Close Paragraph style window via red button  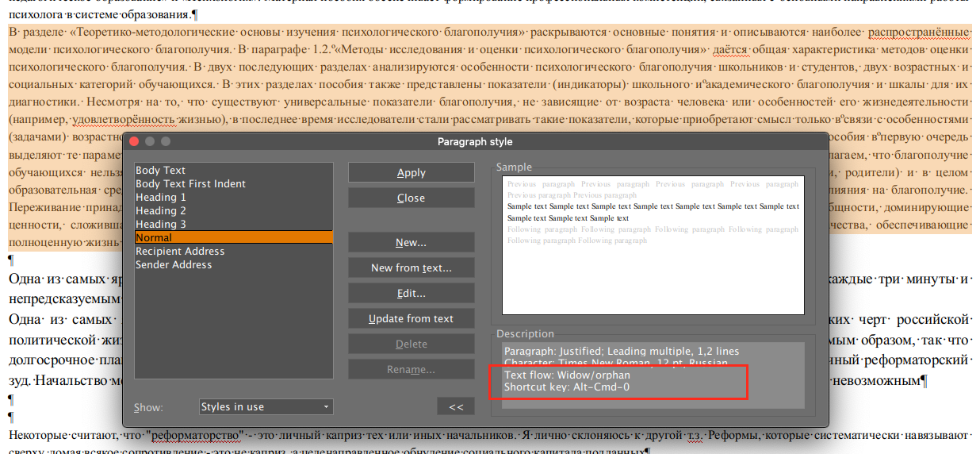[134, 141]
